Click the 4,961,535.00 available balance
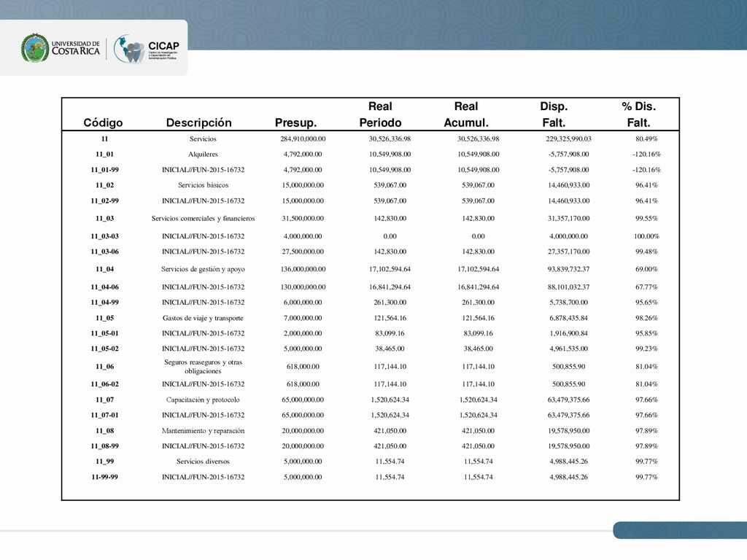The image size is (747, 560). [569, 349]
